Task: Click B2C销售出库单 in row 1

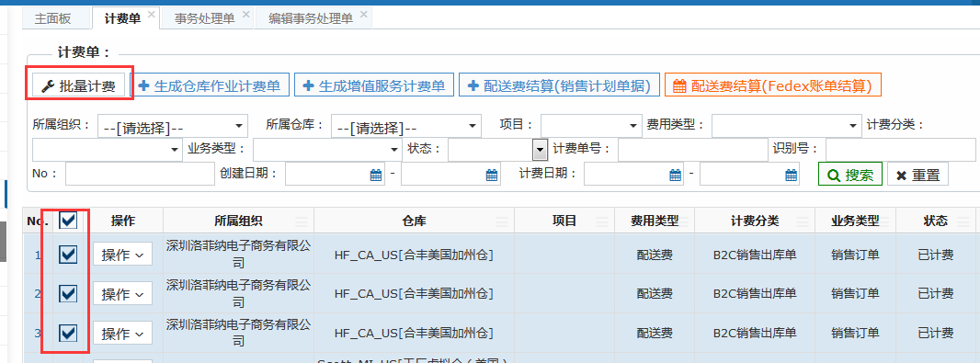Action: click(755, 255)
